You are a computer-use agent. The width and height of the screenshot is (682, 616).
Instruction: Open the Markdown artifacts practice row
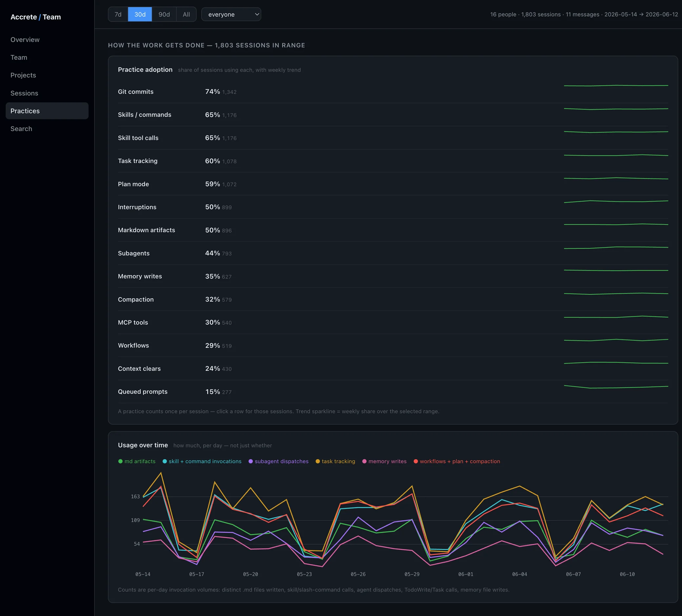[393, 230]
